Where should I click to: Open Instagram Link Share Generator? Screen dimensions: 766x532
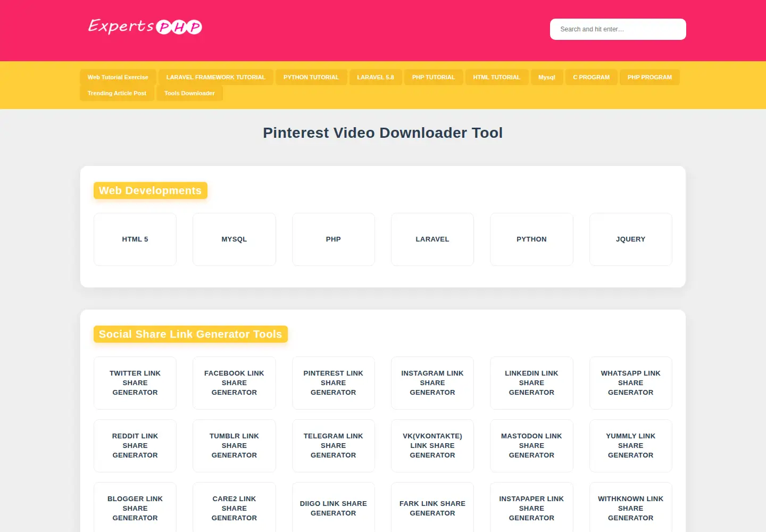pyautogui.click(x=432, y=383)
